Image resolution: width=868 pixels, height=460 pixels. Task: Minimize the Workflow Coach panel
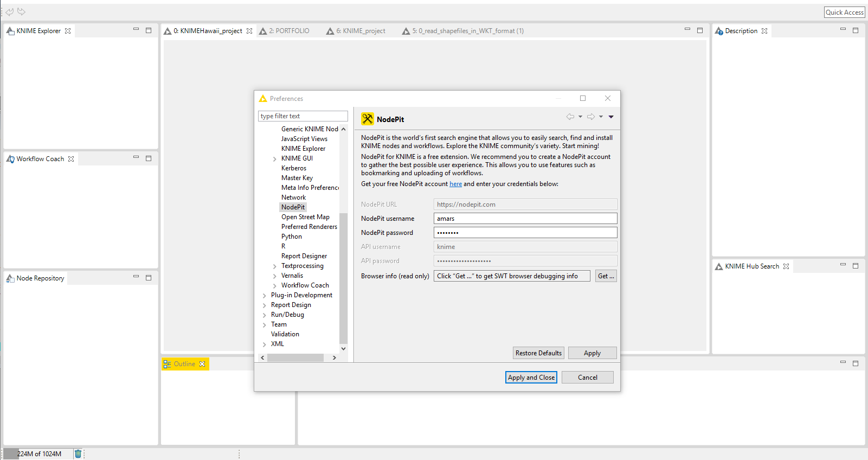136,157
